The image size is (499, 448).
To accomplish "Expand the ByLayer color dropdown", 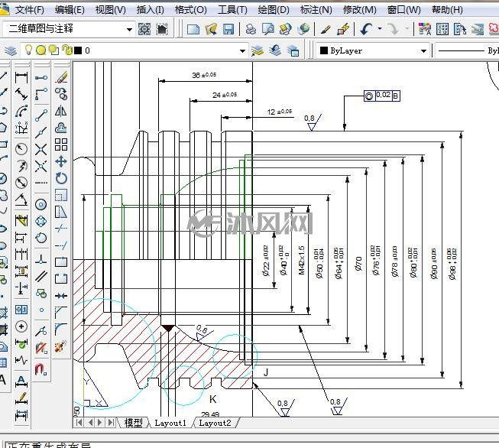I will 423,51.
